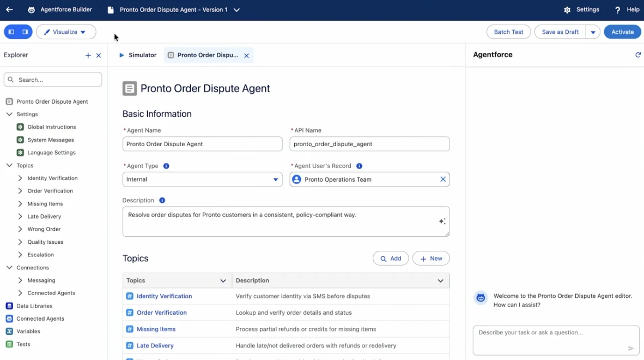Image resolution: width=644 pixels, height=360 pixels.
Task: Open the Agent Type info tooltip
Action: [166, 166]
